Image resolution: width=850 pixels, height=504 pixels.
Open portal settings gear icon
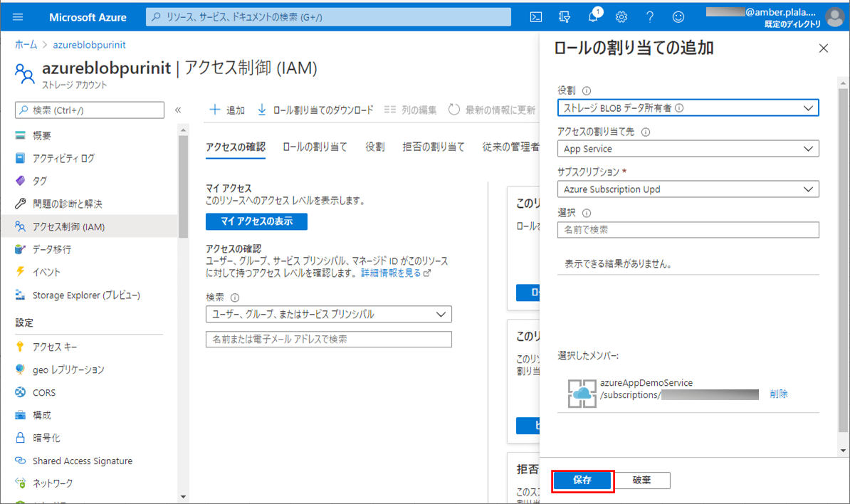tap(621, 17)
